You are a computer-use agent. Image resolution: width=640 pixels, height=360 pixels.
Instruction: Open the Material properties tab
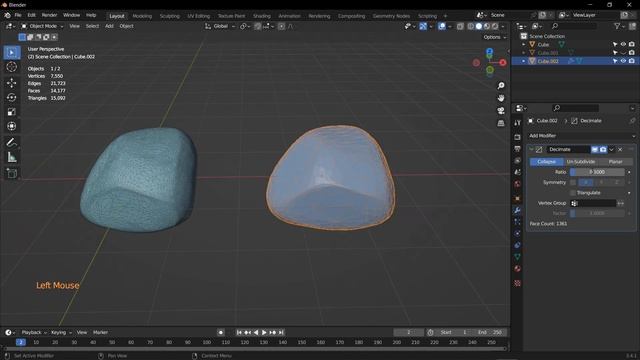[x=518, y=269]
